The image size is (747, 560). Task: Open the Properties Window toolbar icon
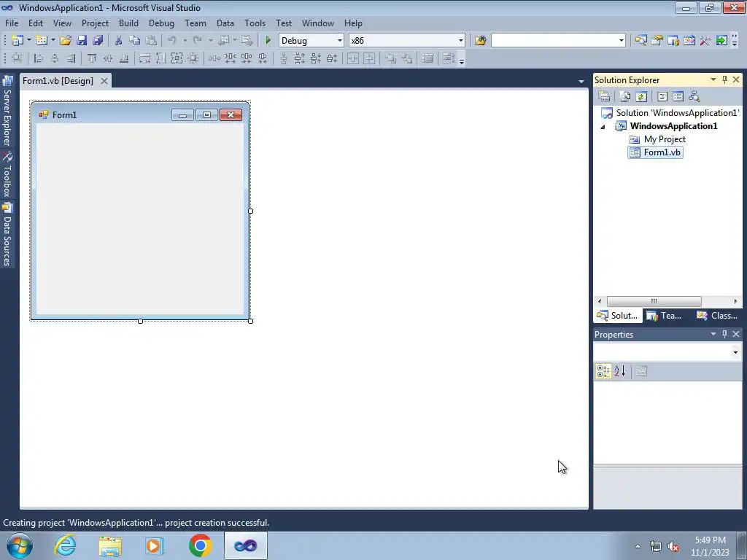pyautogui.click(x=657, y=41)
